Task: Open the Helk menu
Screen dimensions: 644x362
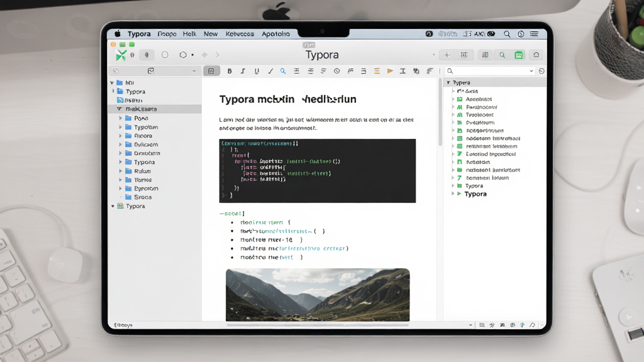Action: coord(189,34)
